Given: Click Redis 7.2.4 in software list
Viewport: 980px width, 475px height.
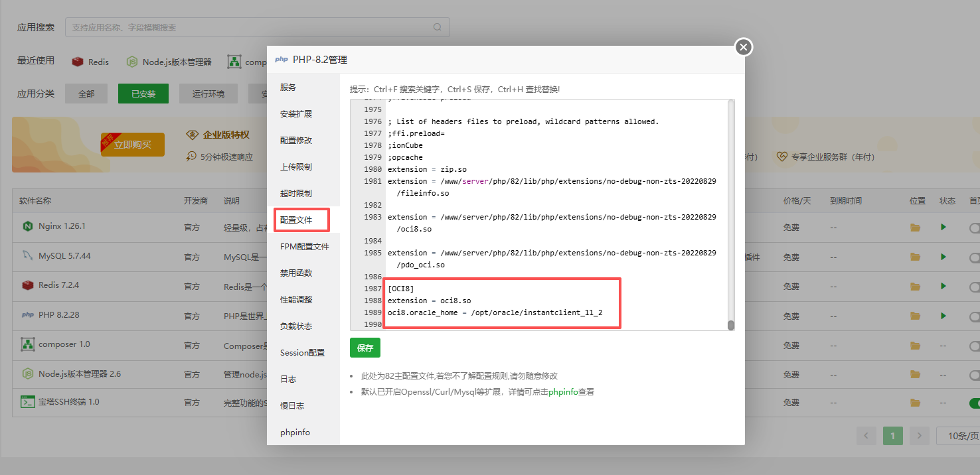Looking at the screenshot, I should point(58,285).
